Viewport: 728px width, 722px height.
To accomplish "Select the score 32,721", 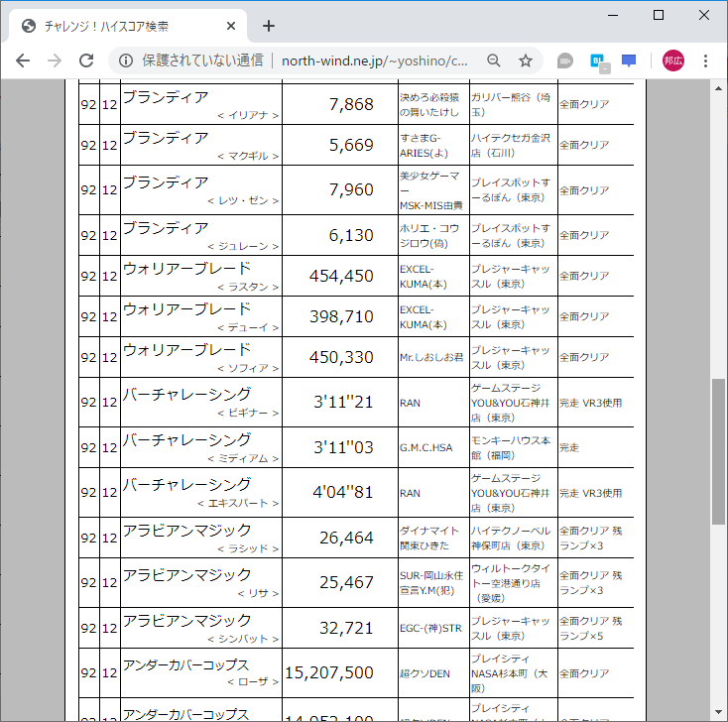I will coord(346,628).
